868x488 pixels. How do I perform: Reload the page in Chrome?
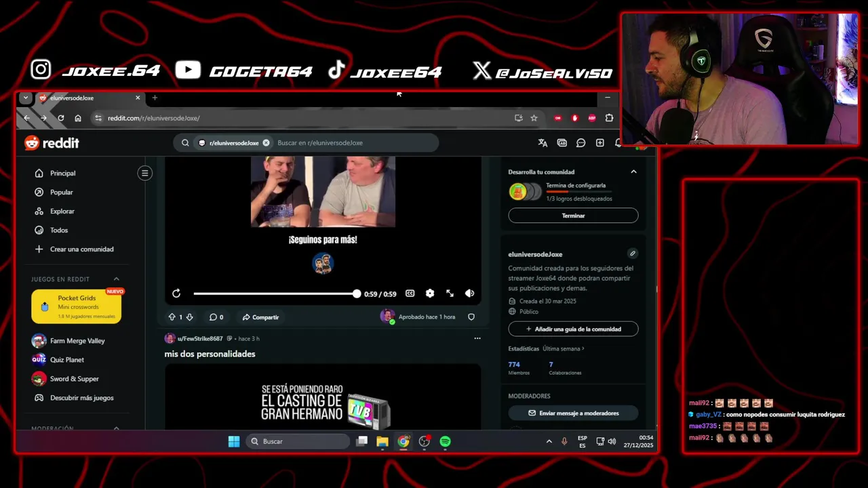point(61,118)
